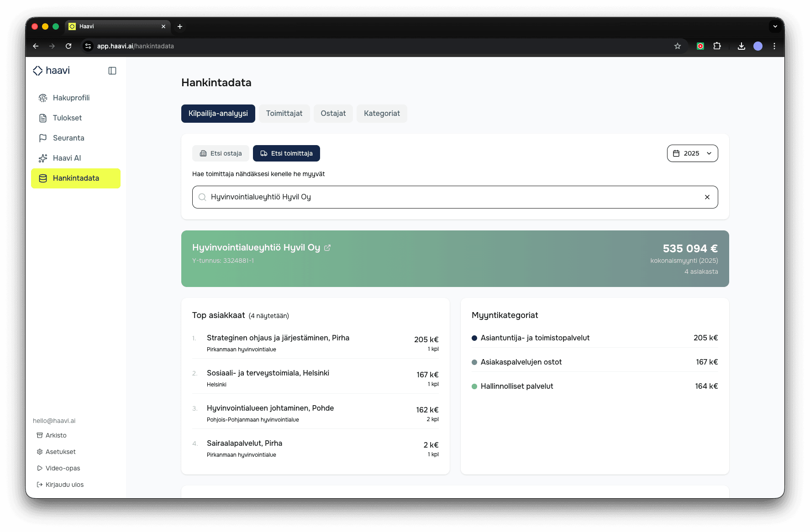Click the supplier search input field
Viewport: 810px width, 532px height.
click(452, 197)
